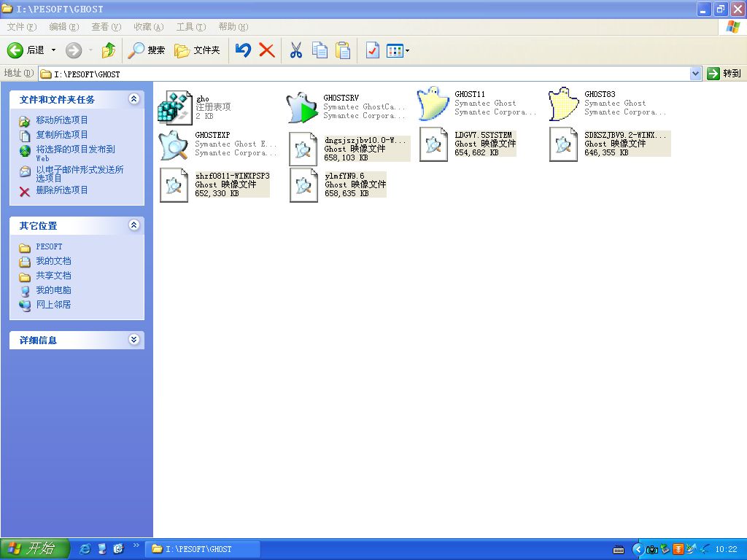Open the 查看(V) menu
This screenshot has height=560, width=747.
(x=107, y=27)
